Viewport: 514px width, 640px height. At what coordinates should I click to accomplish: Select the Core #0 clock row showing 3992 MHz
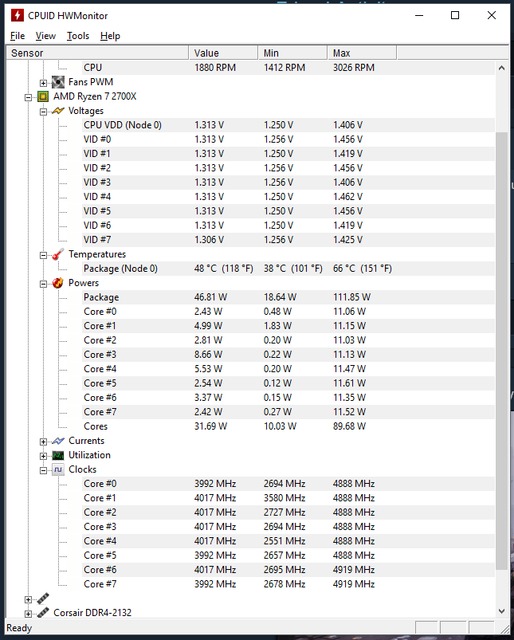288,484
